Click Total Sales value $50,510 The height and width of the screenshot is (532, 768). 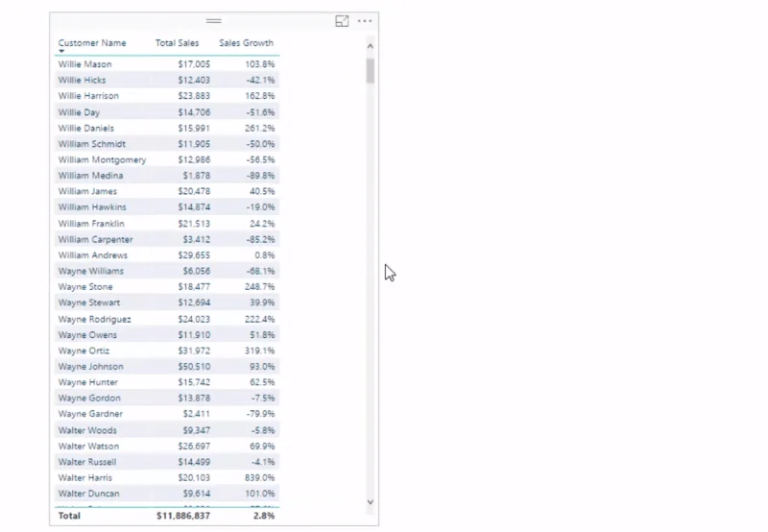194,367
